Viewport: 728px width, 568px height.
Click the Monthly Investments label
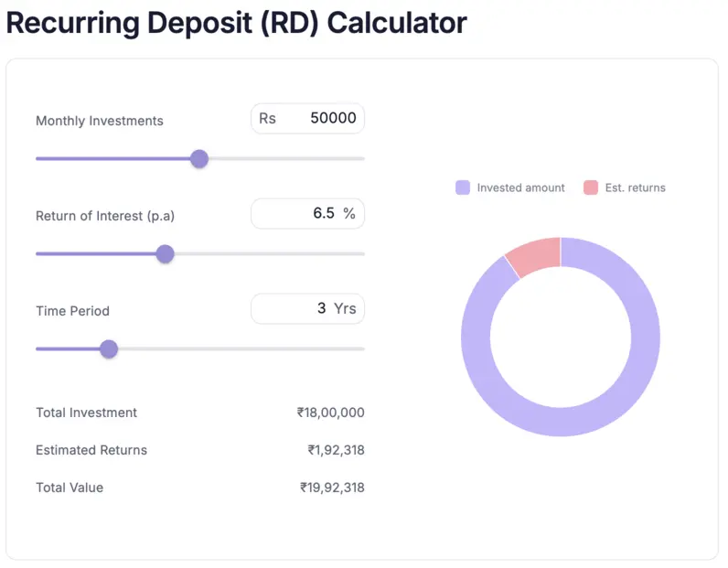click(x=100, y=121)
